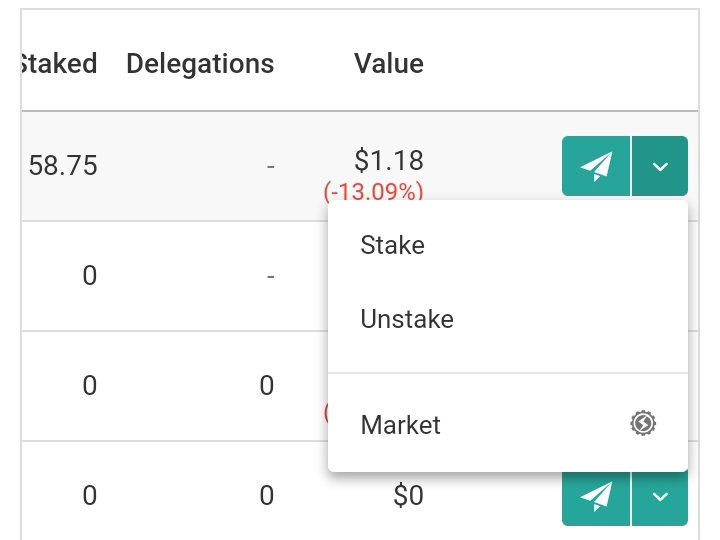
Task: Click staked 0 in the bottom row
Action: [x=90, y=496]
